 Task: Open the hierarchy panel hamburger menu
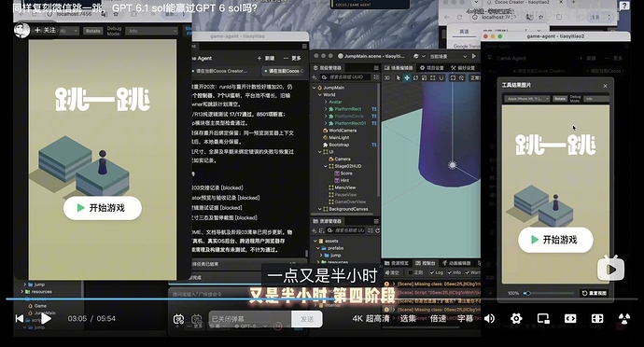[x=376, y=68]
